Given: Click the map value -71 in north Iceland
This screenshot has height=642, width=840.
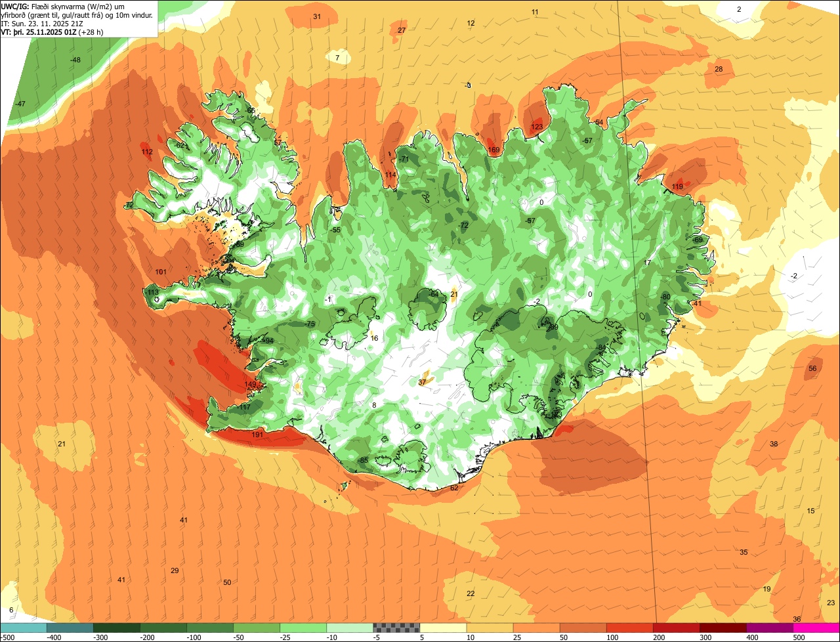Looking at the screenshot, I should tap(404, 159).
